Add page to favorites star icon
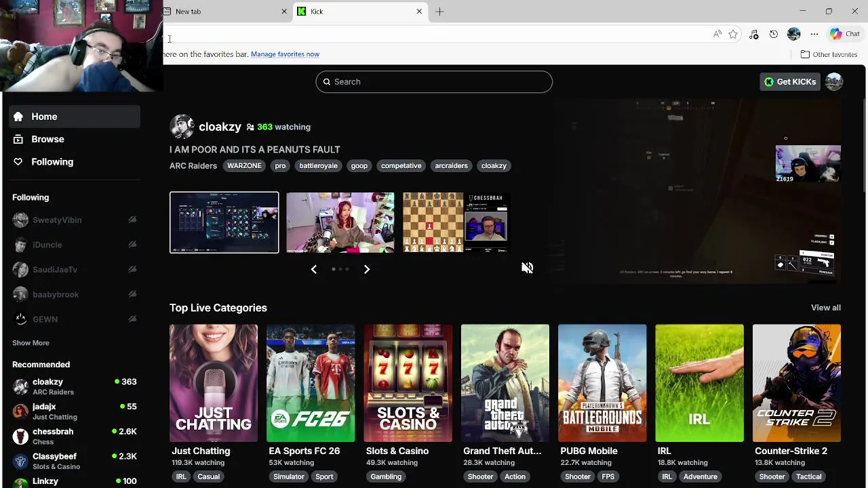868x488 pixels. pos(733,34)
